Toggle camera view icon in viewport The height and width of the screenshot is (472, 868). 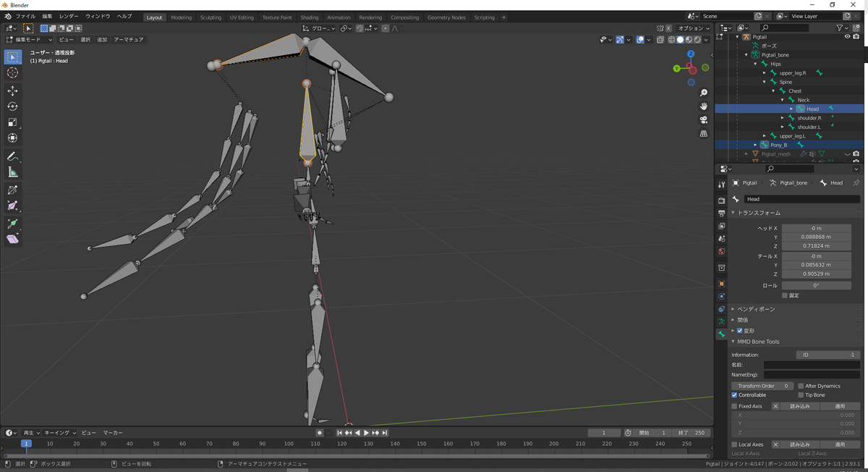click(704, 120)
